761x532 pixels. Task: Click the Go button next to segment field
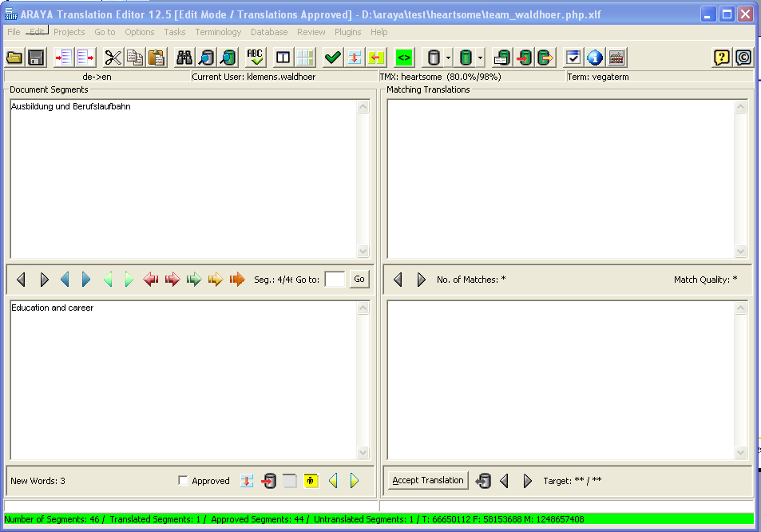(x=359, y=280)
